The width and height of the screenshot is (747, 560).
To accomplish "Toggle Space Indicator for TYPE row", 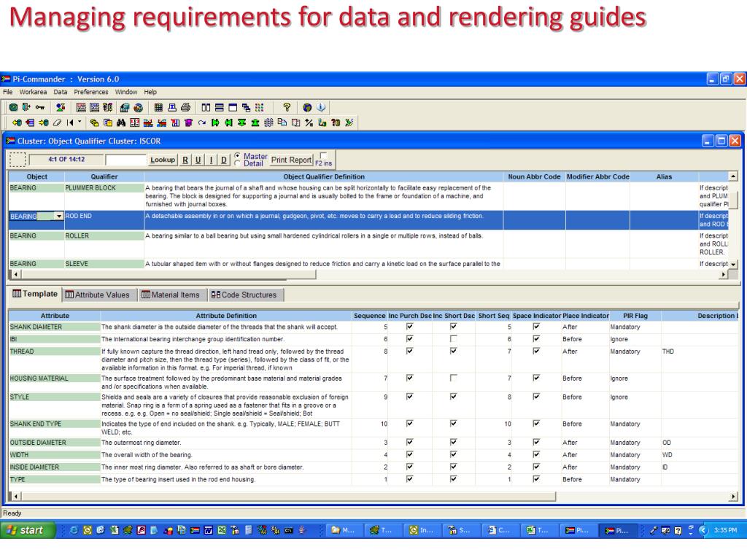I will (x=536, y=479).
